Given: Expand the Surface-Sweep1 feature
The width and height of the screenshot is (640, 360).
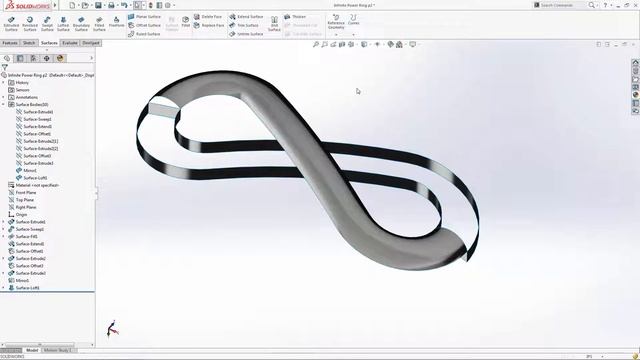Looking at the screenshot, I should 4,229.
